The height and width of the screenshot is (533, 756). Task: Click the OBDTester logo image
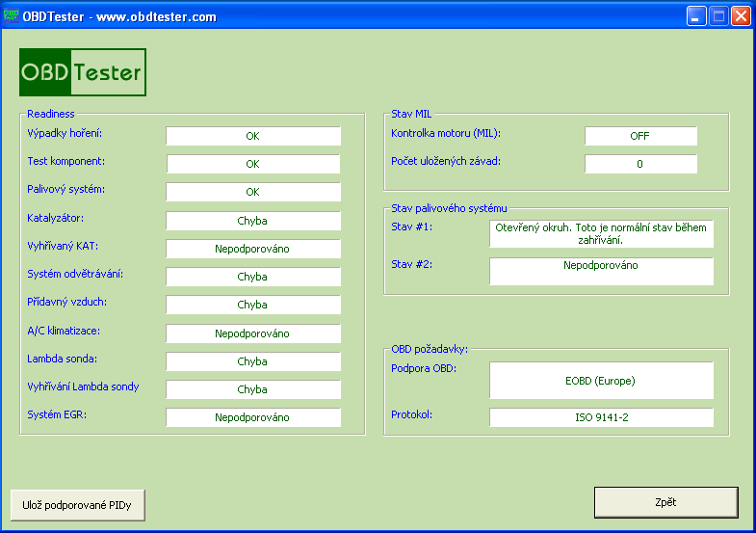(x=83, y=72)
